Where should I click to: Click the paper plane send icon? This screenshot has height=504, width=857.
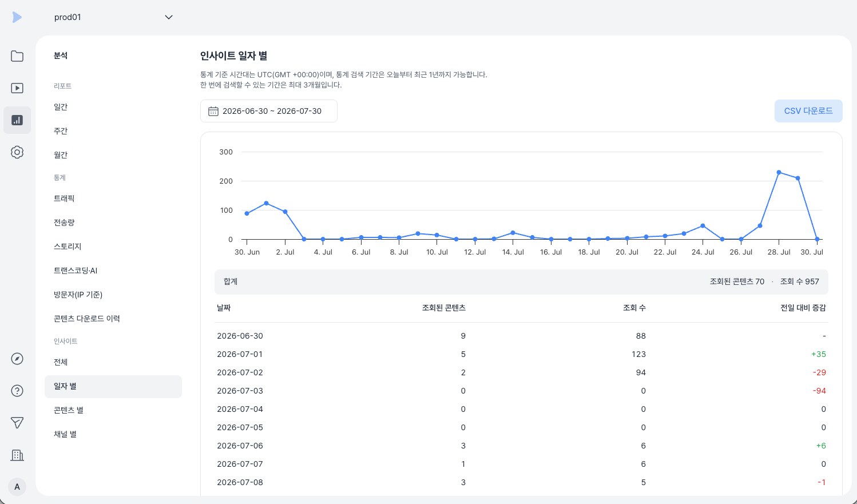(x=17, y=423)
